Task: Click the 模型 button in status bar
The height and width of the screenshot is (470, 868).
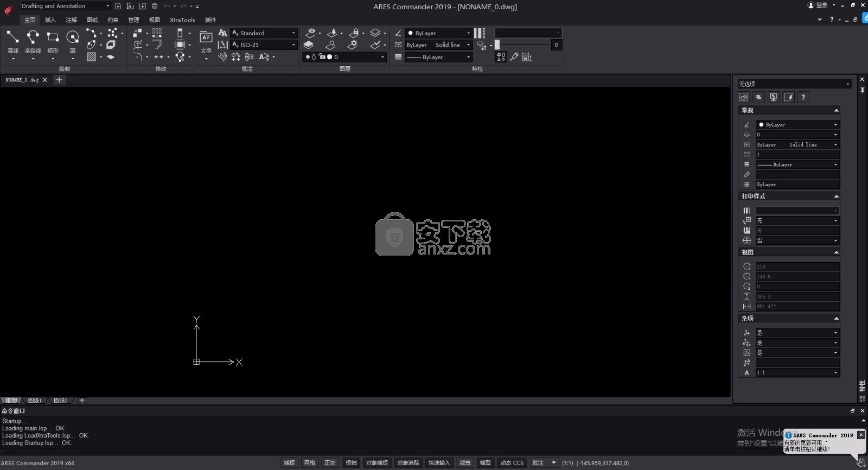Action: tap(485, 463)
